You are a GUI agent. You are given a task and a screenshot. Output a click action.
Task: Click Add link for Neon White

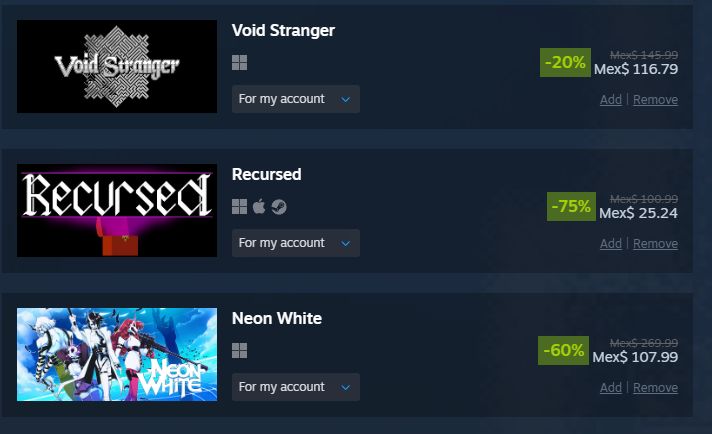tap(610, 388)
